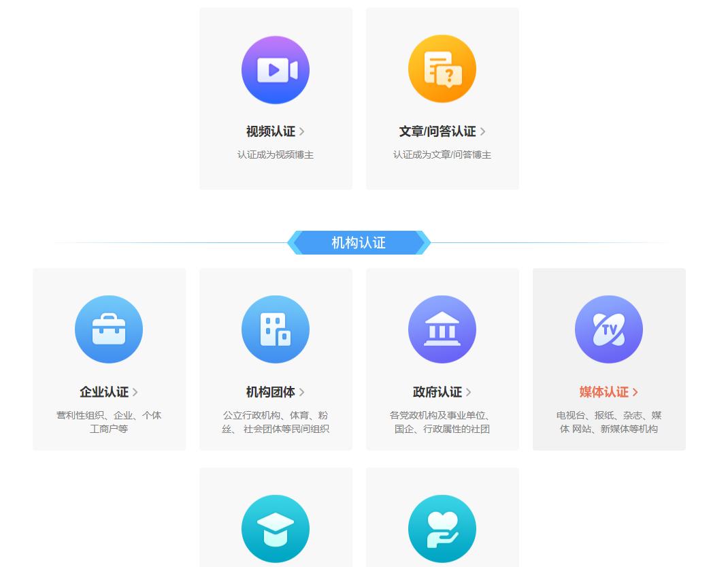Expand the arrow next to 政府认证
728x567 pixels.
[x=468, y=392]
